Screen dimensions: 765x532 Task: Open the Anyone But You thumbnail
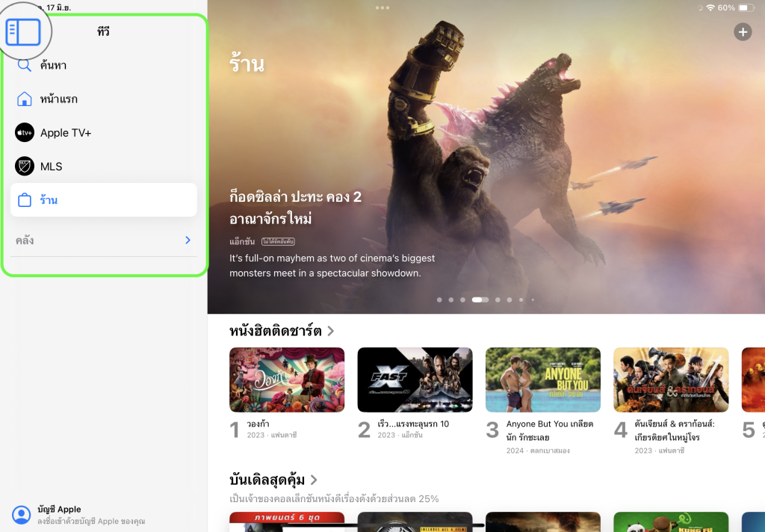click(543, 380)
